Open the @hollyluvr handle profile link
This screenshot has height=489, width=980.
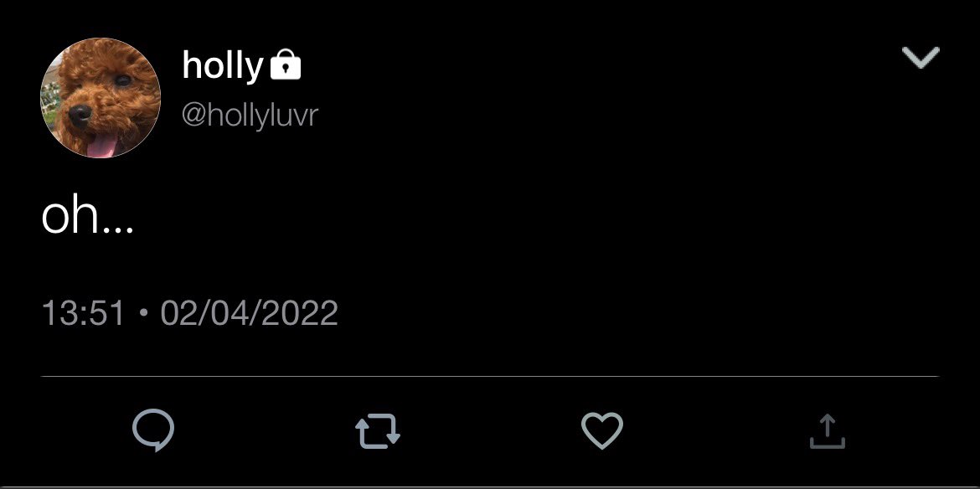(250, 115)
